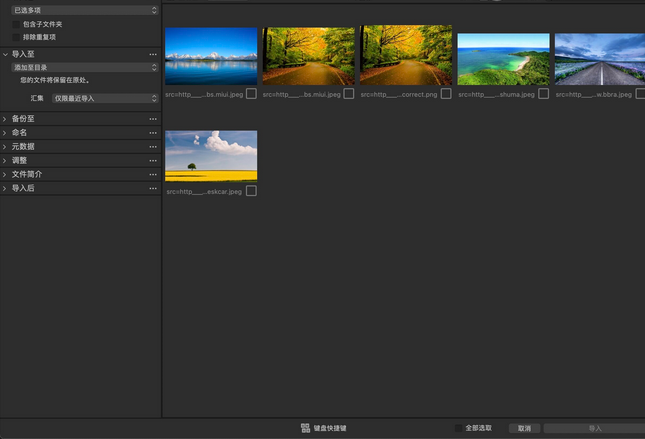
Task: Check the box next to shuma.jpeg
Action: (543, 94)
